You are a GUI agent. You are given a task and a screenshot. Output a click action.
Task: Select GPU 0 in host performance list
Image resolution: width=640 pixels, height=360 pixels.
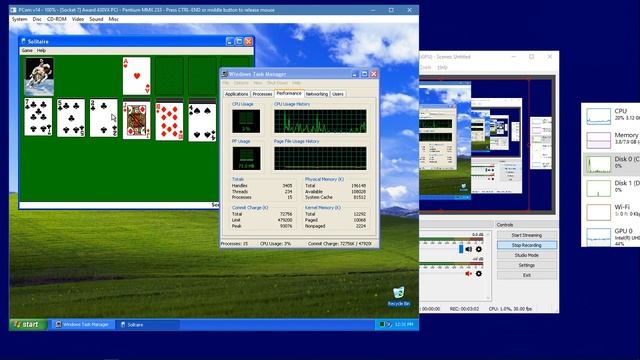(612, 236)
